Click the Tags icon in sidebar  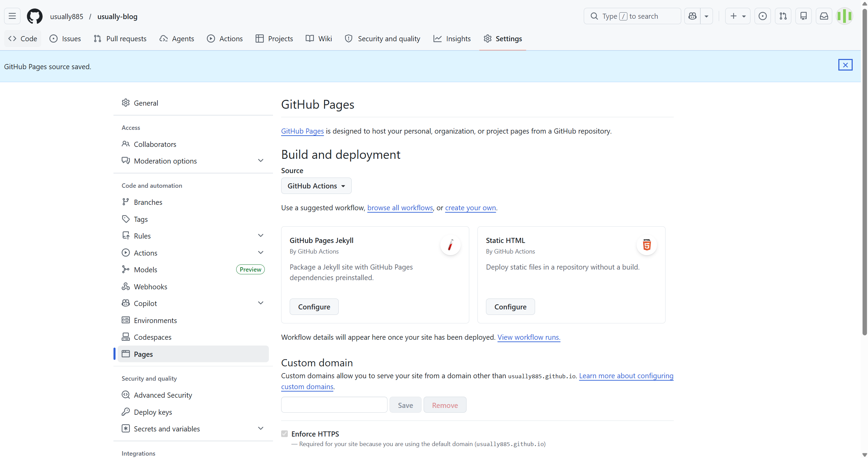point(126,219)
